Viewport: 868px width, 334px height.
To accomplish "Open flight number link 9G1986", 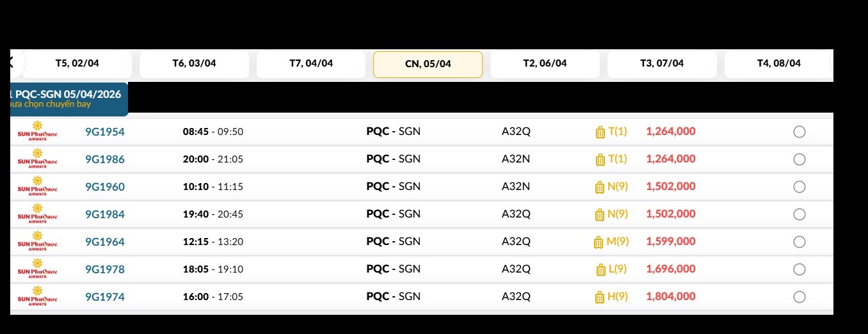I will [x=105, y=159].
